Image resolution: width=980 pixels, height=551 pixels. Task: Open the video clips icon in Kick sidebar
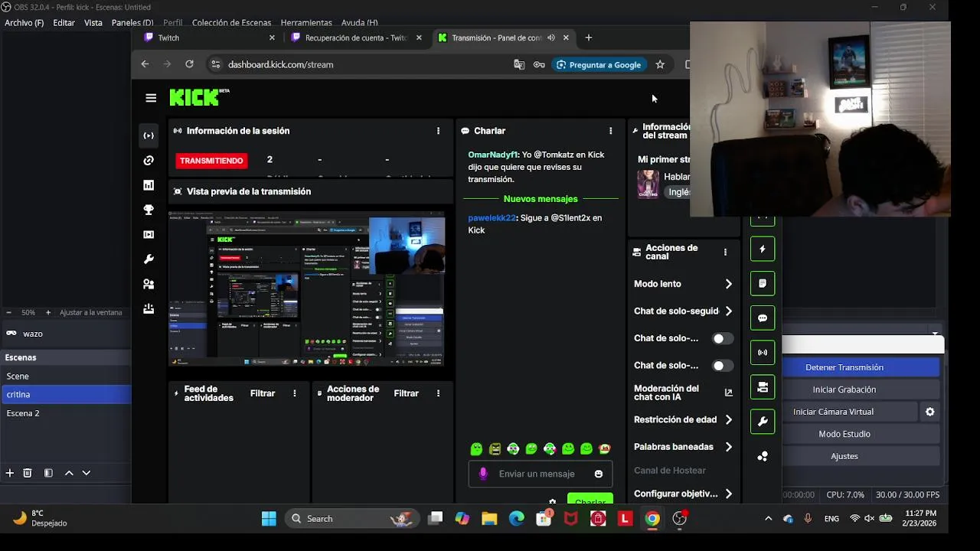(149, 234)
